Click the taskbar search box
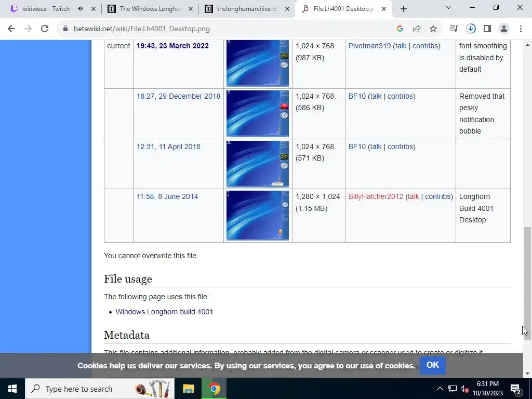Image resolution: width=532 pixels, height=399 pixels. coord(100,389)
